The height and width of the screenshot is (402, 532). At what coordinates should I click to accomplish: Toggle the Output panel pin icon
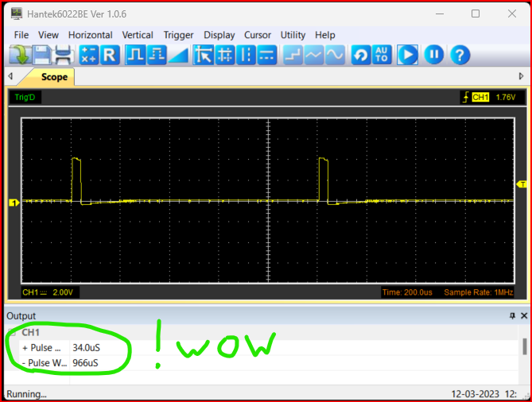[x=512, y=315]
